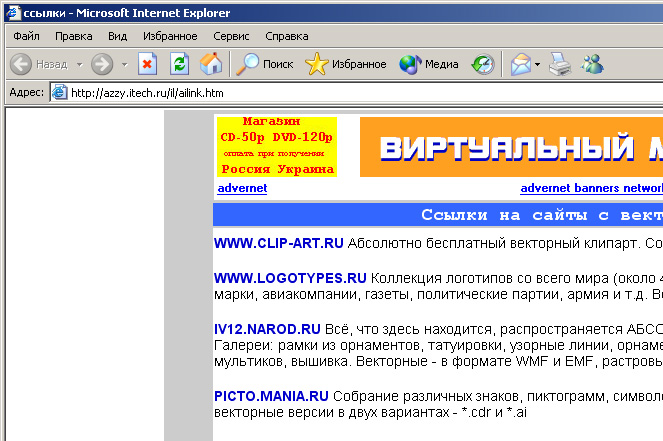Open the Сервис menu
663x441 pixels.
click(231, 36)
